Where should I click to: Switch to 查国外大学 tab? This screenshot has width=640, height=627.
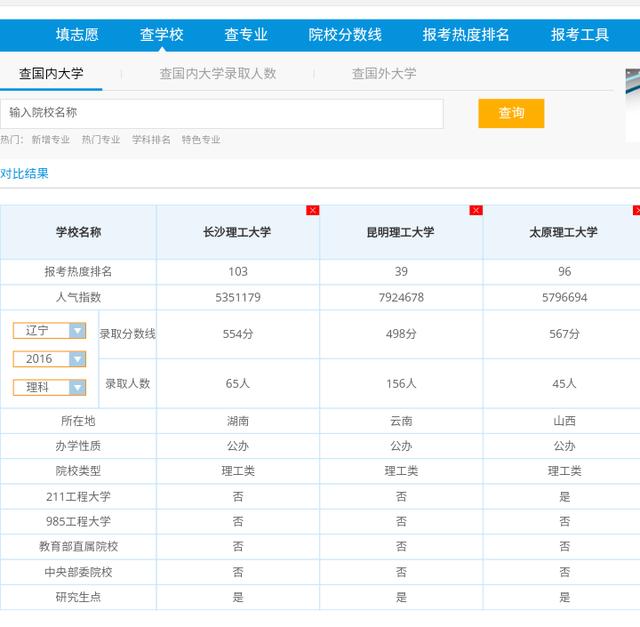(384, 73)
